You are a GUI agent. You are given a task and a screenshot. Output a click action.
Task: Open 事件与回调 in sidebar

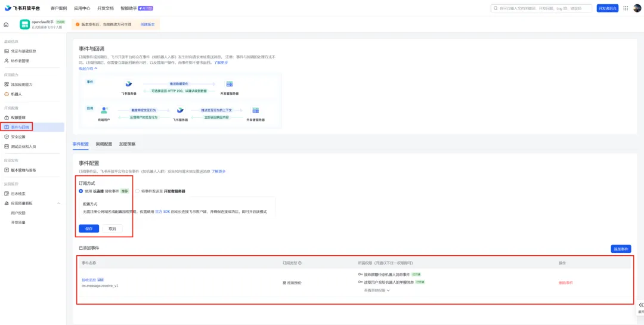(x=32, y=127)
